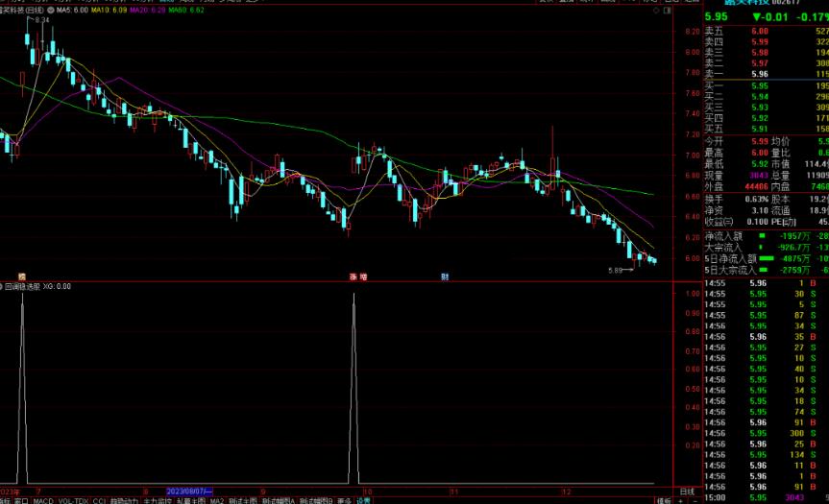Click the 15:00 closing tick row

tap(767, 497)
